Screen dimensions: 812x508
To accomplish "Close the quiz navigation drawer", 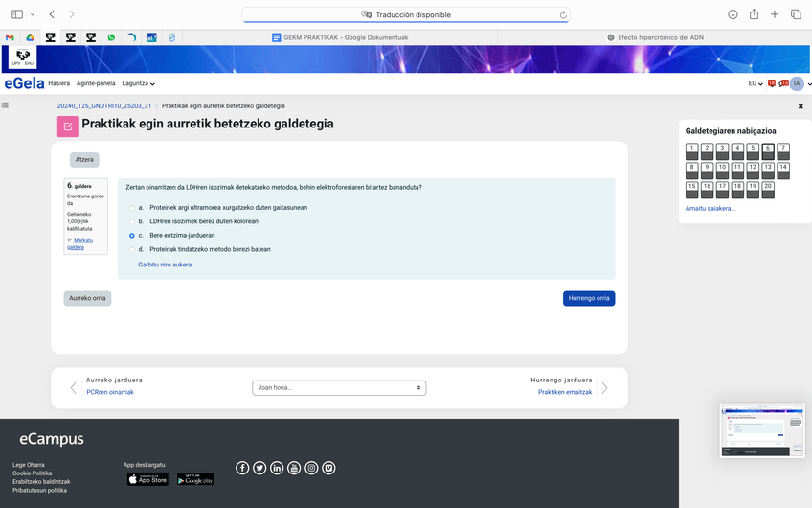I will pos(801,106).
